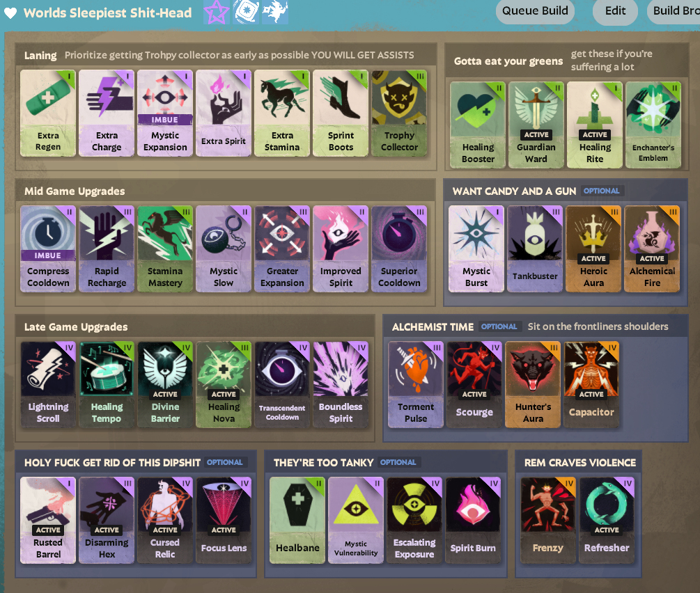Click the Rusted Barrel item
The width and height of the screenshot is (700, 593).
(48, 521)
